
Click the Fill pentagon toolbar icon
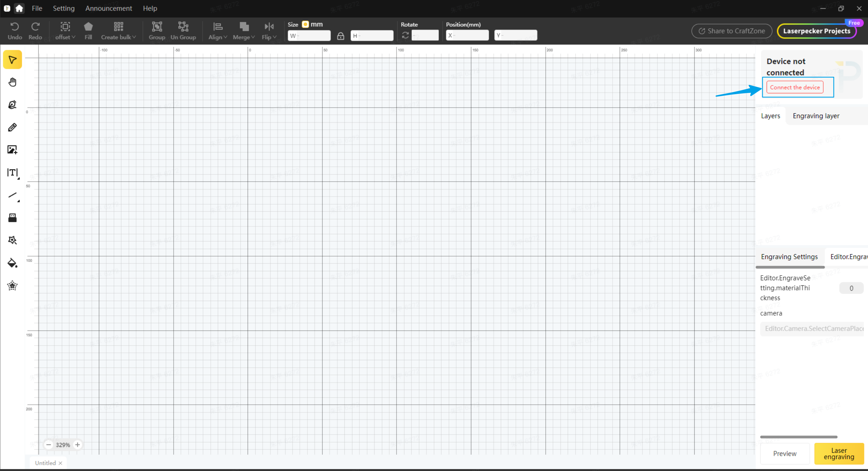click(88, 30)
